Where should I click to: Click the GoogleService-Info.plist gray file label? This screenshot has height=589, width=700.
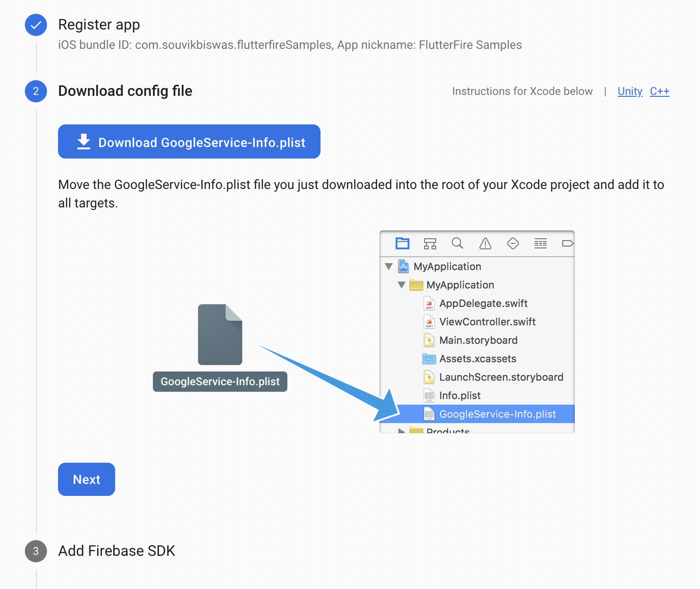point(220,382)
